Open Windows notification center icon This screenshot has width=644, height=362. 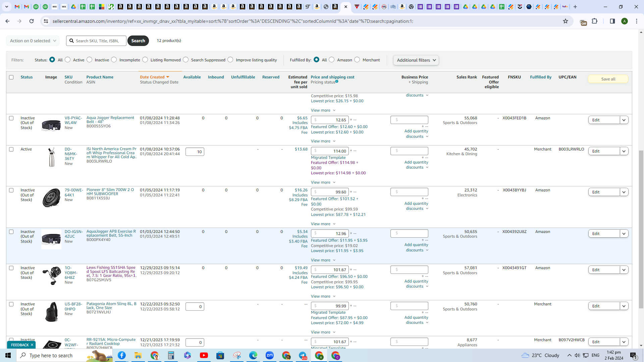633,355
